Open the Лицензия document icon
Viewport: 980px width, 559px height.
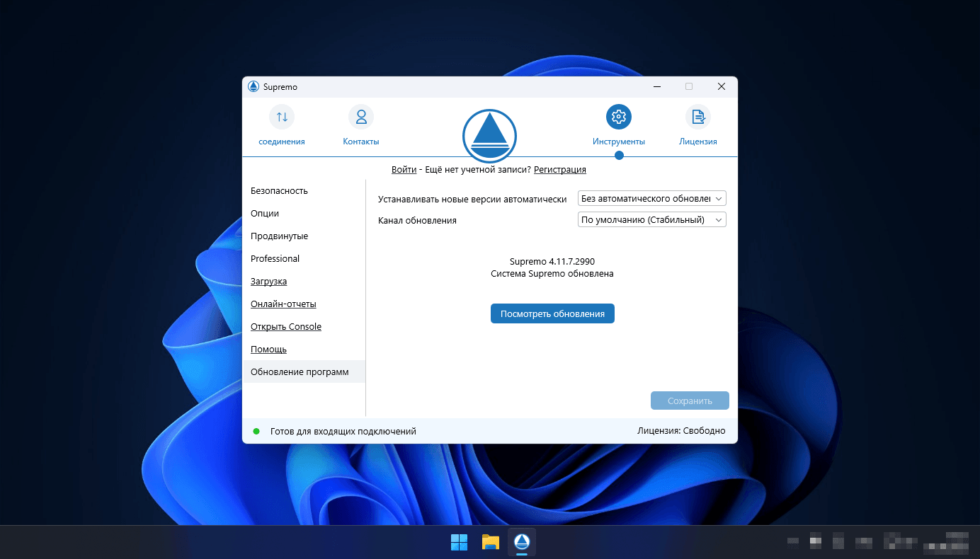pos(698,117)
